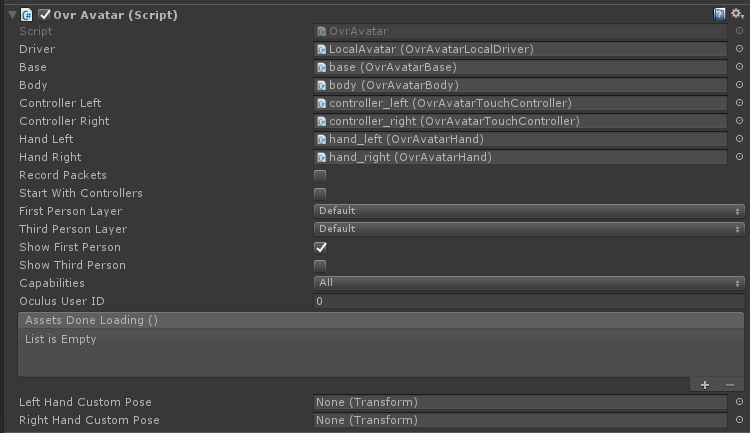Click the 'Driver' property label
This screenshot has height=433, width=752.
coord(37,49)
